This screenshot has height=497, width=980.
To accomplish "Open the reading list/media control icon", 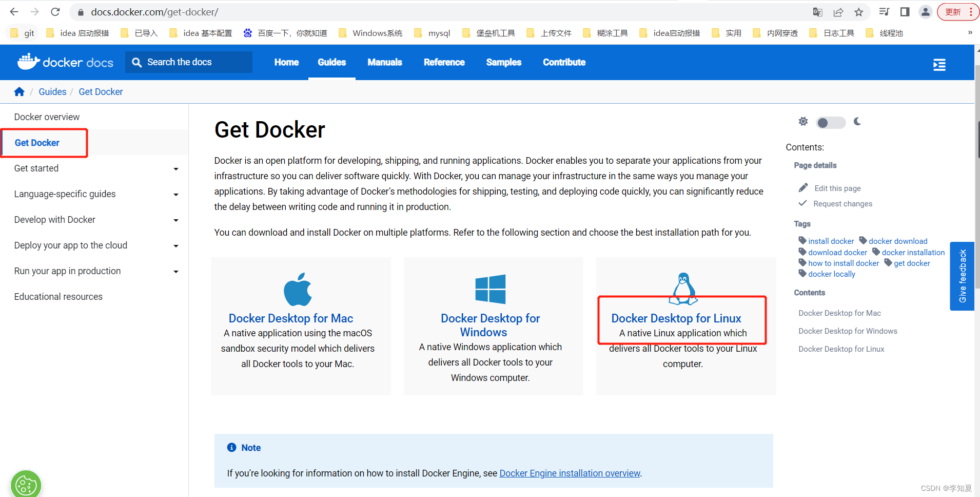I will coord(884,12).
